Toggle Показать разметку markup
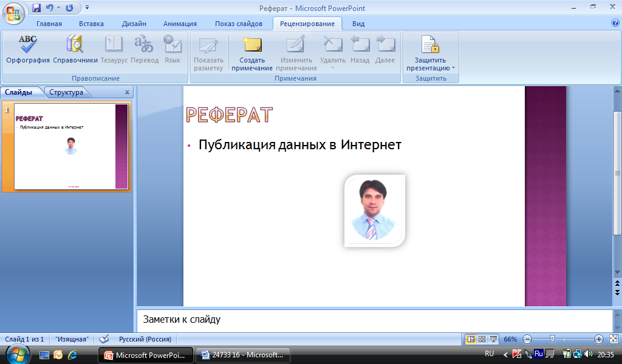 click(208, 53)
